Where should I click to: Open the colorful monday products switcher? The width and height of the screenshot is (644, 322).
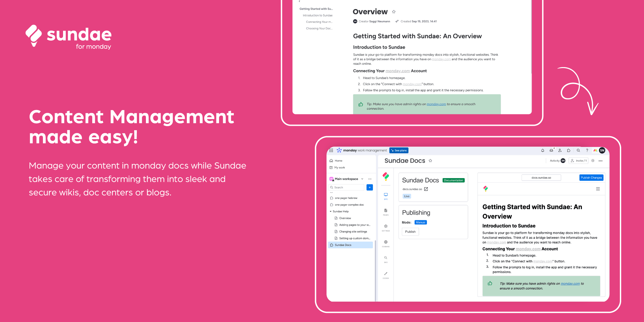[595, 150]
